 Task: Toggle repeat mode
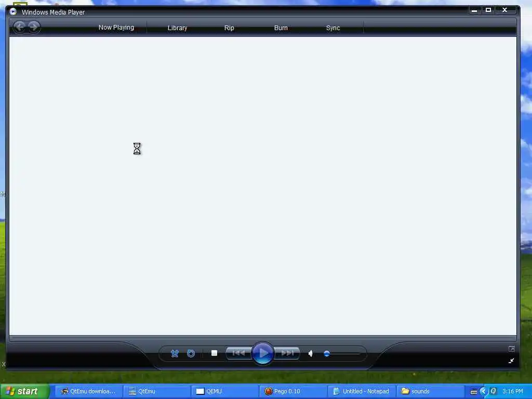coord(191,353)
